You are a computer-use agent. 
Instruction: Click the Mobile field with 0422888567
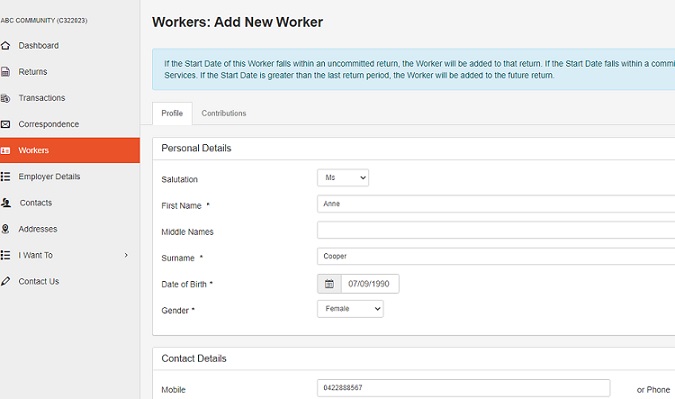tap(464, 388)
